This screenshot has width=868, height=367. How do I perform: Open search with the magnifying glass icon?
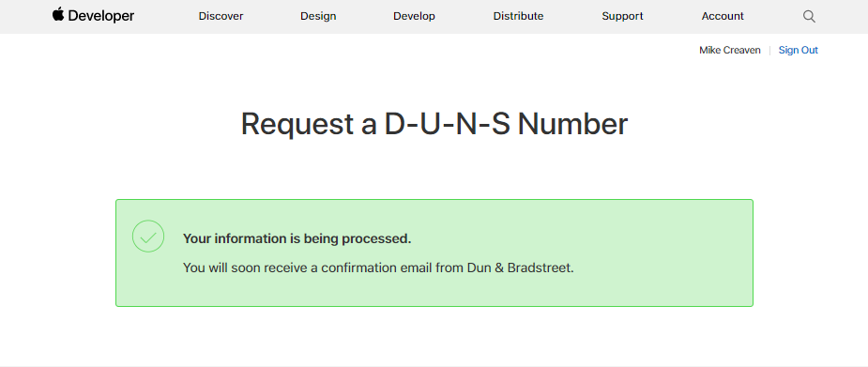coord(809,17)
